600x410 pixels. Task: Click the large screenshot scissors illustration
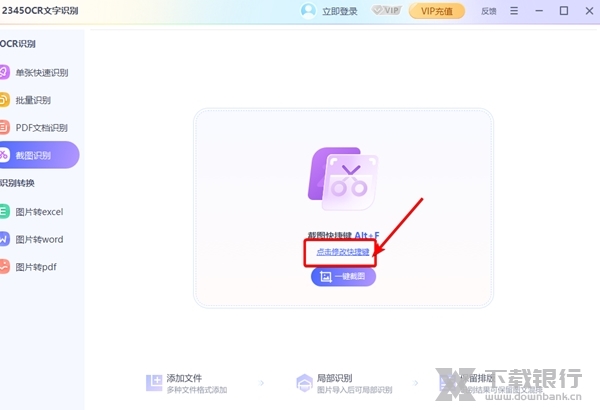click(343, 179)
